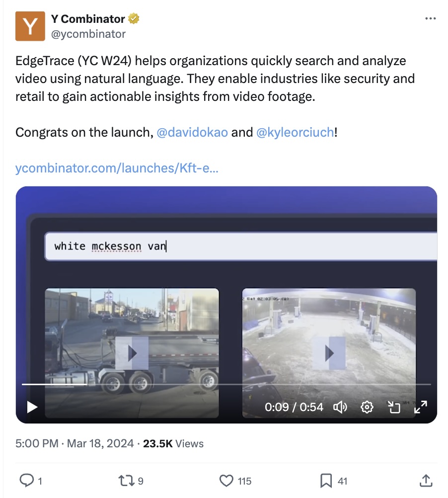Screen dimensions: 448x498
Task: Like the tweet with heart icon
Action: [x=226, y=481]
